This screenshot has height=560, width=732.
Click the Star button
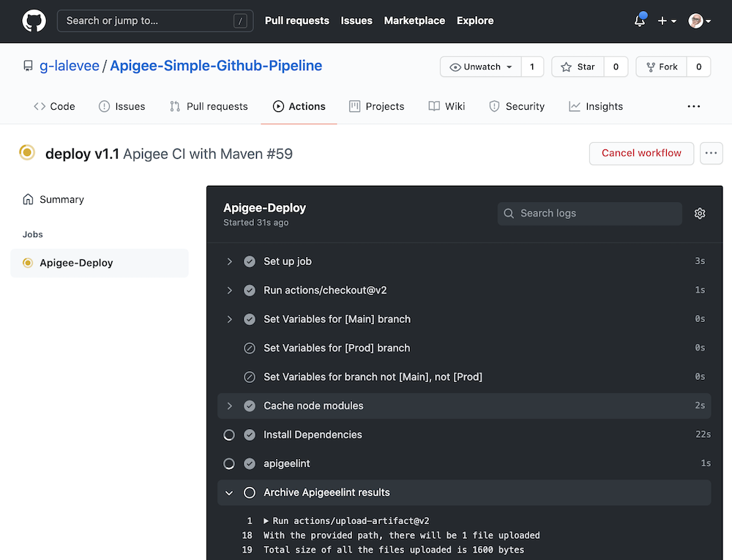[x=578, y=67]
